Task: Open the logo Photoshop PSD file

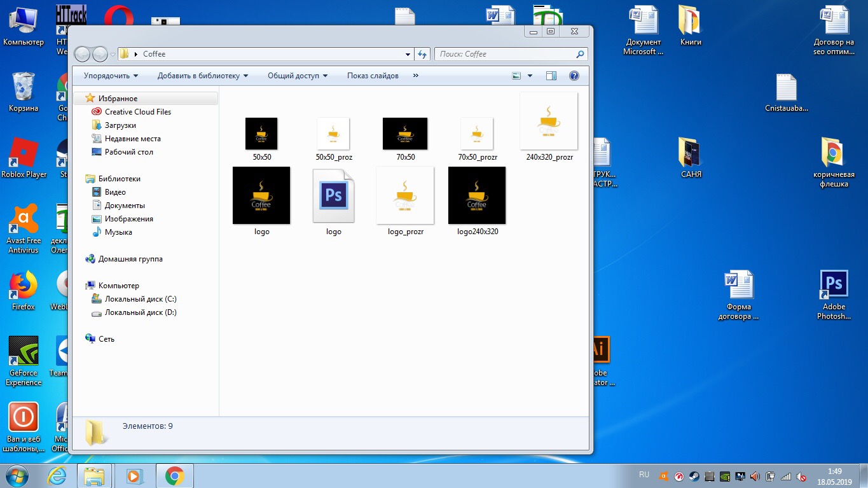Action: 333,196
